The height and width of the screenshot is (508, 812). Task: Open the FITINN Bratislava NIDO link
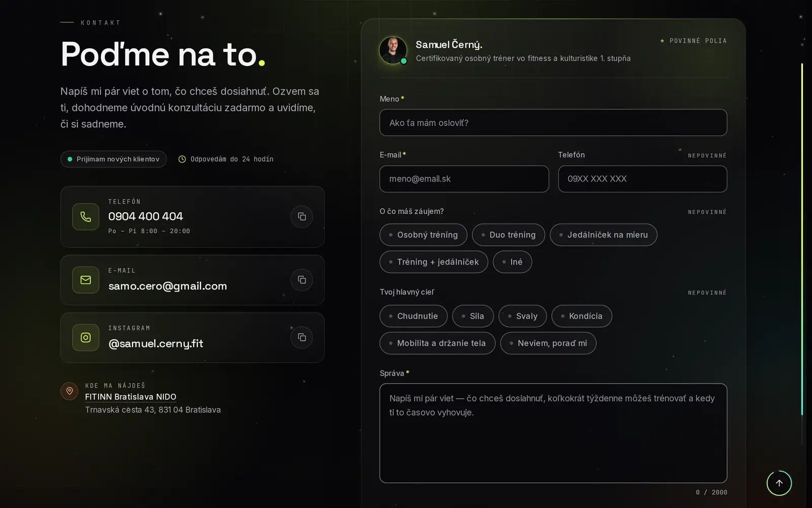[x=130, y=397]
